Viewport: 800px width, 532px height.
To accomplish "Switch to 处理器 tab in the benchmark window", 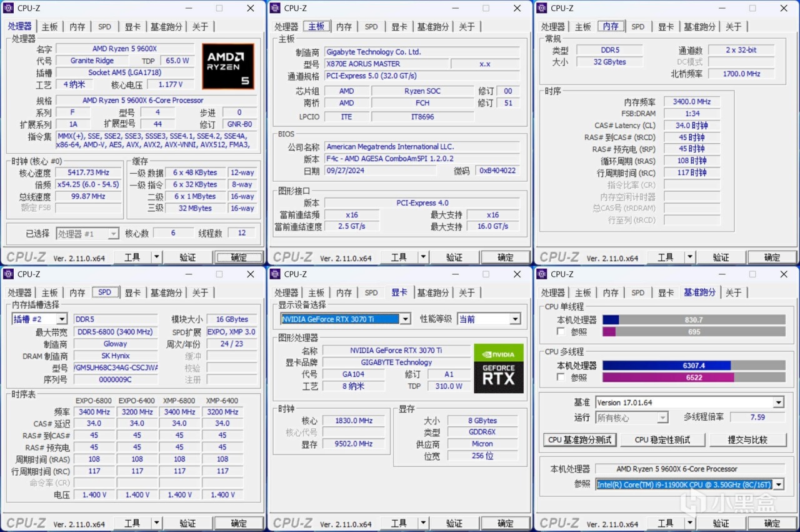I will pyautogui.click(x=552, y=293).
